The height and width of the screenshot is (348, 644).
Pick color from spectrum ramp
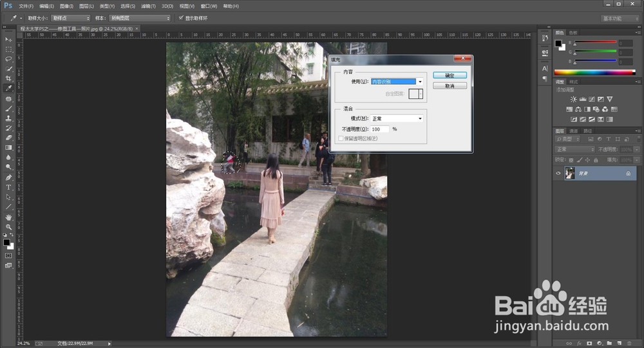pos(594,72)
